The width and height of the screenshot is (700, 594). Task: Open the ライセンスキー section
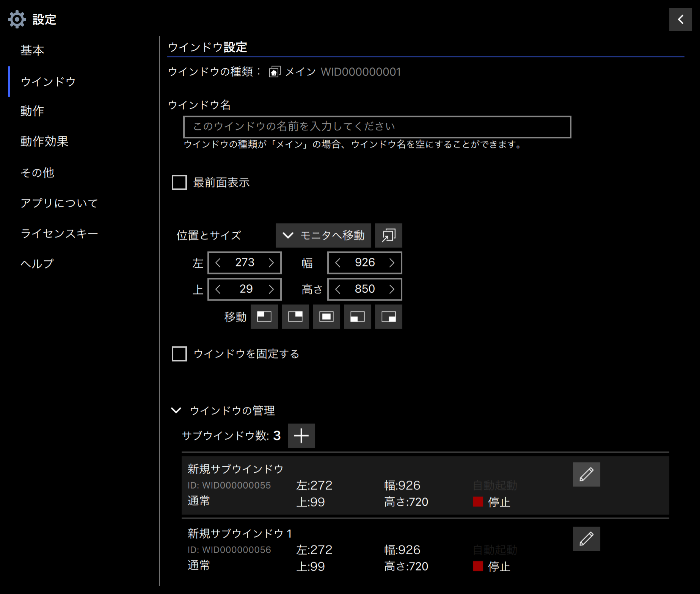pyautogui.click(x=59, y=234)
